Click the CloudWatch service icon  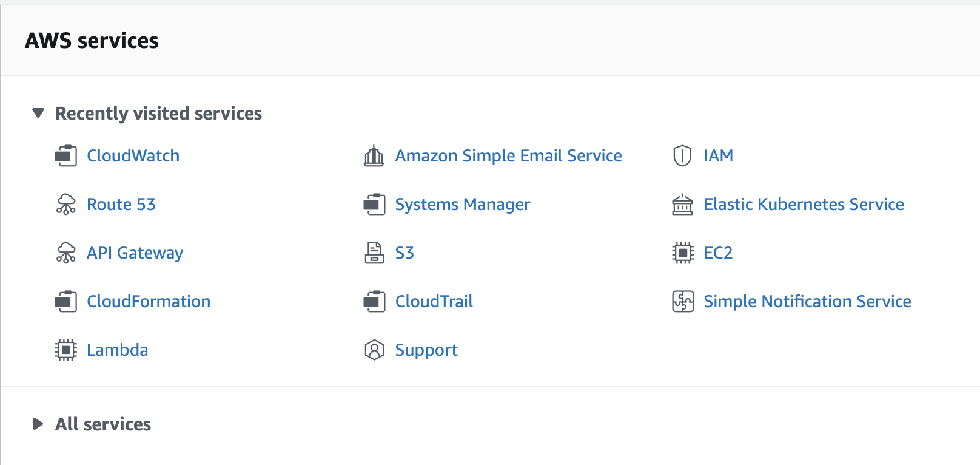click(66, 156)
